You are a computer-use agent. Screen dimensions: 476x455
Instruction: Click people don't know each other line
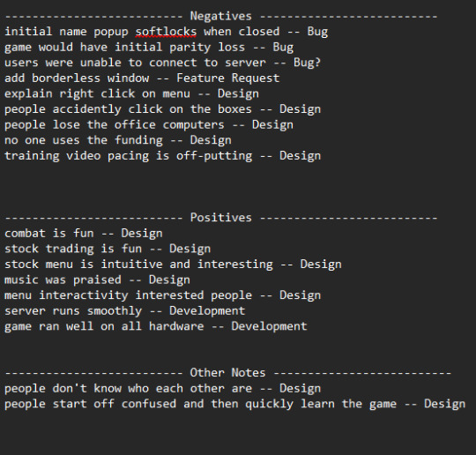(x=162, y=389)
